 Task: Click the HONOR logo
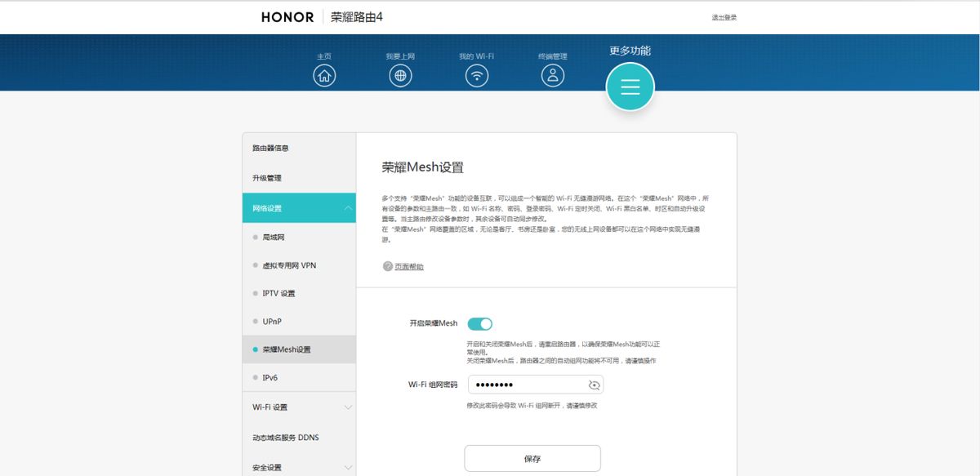tap(287, 17)
